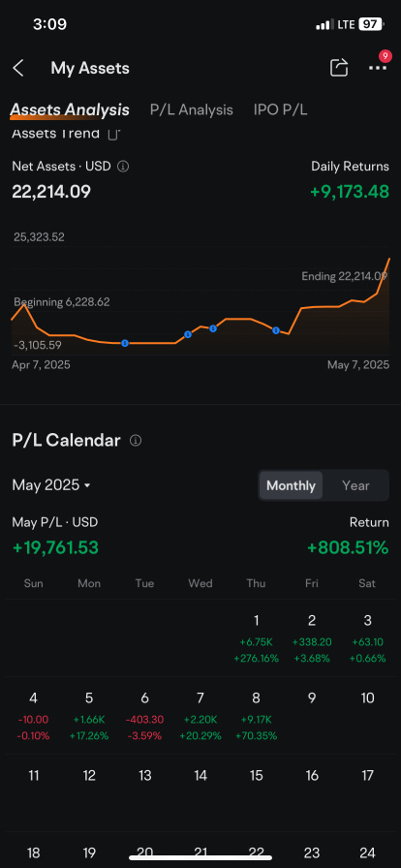The height and width of the screenshot is (868, 401).
Task: Switch to P/L Analysis tab
Action: coord(192,110)
